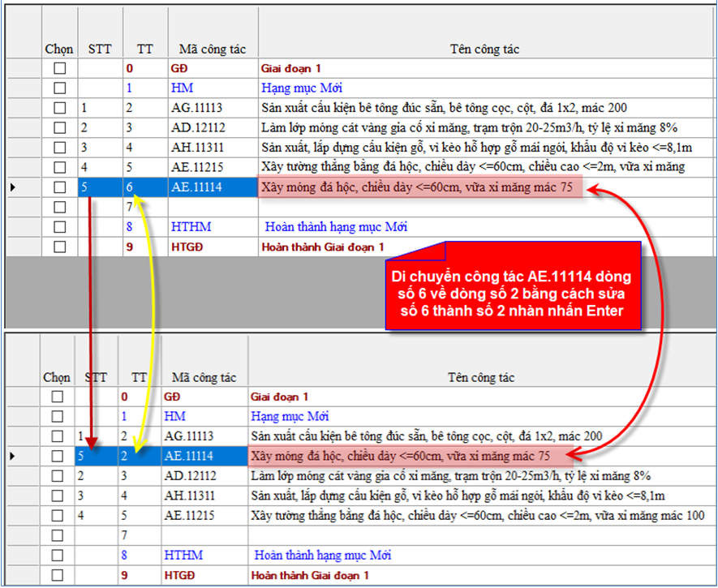This screenshot has height=588, width=718.
Task: Check the AG.11113 row checkbox in upper table
Action: point(59,108)
